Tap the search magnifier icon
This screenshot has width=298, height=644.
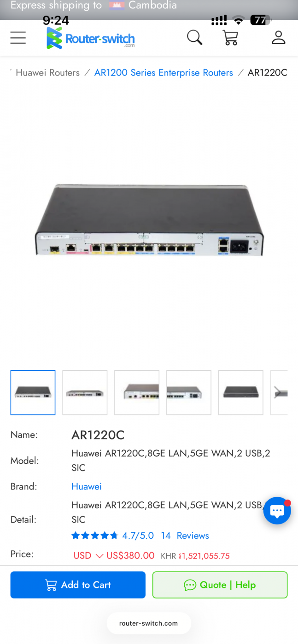tap(194, 38)
